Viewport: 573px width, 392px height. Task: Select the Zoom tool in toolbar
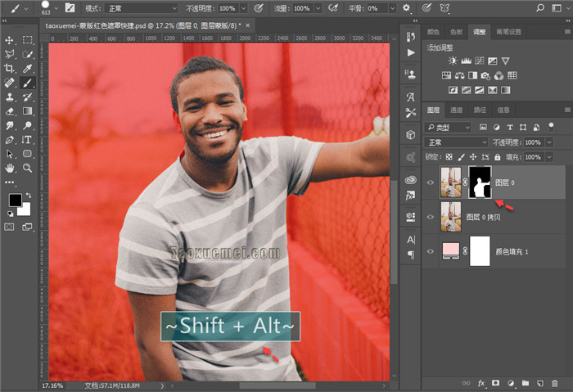[x=27, y=168]
